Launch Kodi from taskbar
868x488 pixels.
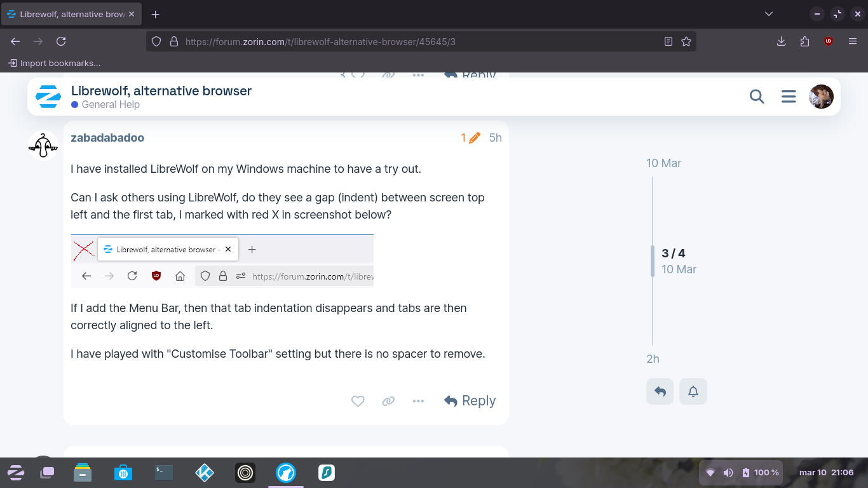point(205,473)
